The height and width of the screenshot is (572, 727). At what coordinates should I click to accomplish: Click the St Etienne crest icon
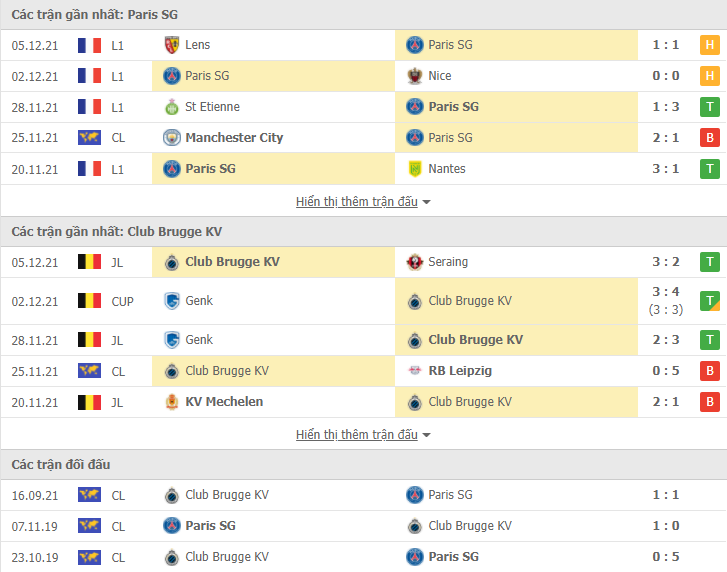(172, 107)
